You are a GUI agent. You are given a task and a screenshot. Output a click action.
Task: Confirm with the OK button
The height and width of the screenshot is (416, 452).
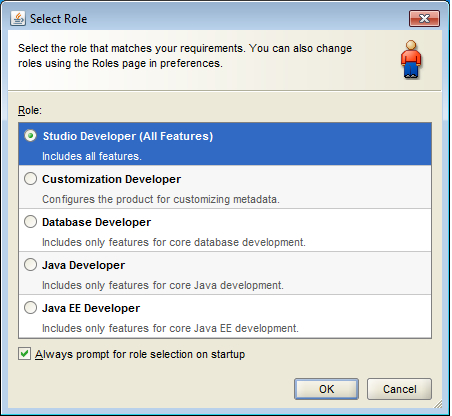point(326,389)
